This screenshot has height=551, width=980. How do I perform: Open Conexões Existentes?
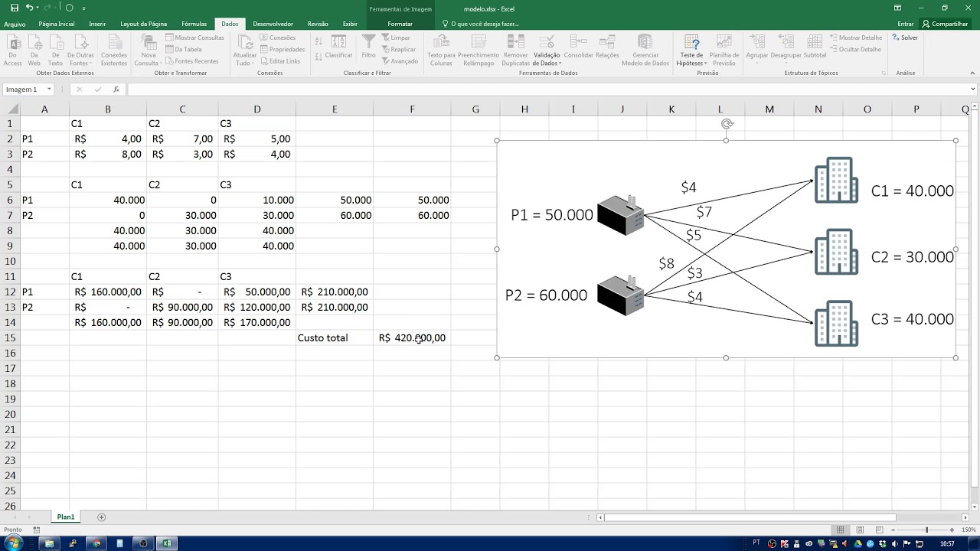[x=114, y=51]
